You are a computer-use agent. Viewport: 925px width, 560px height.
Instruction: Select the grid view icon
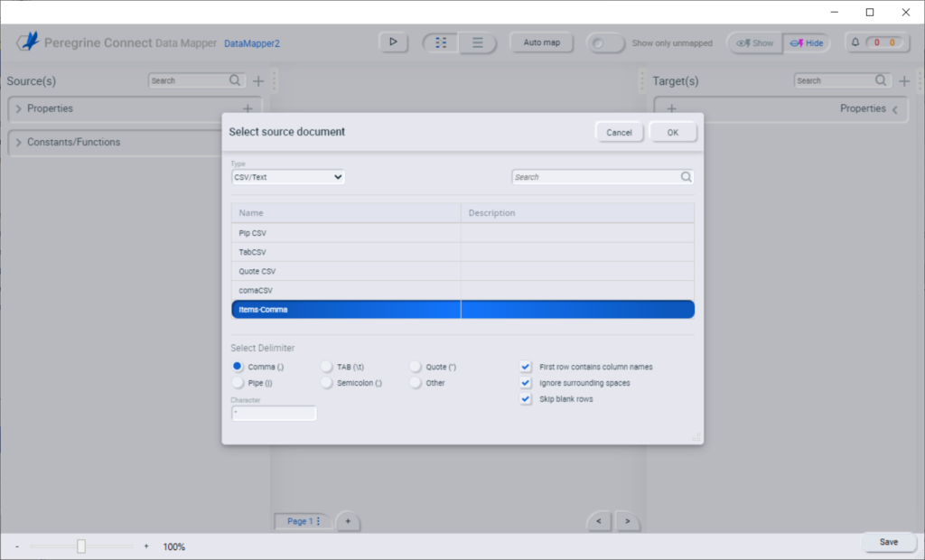pos(440,42)
